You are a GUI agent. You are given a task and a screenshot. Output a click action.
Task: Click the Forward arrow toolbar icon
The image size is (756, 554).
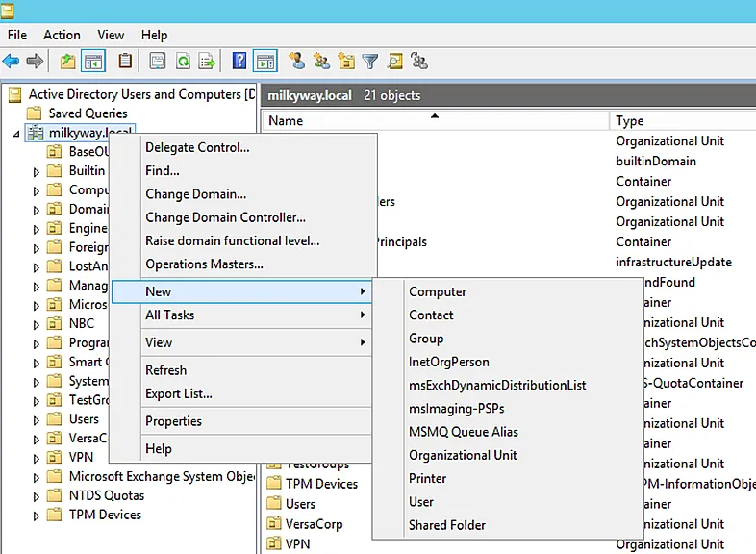35,62
